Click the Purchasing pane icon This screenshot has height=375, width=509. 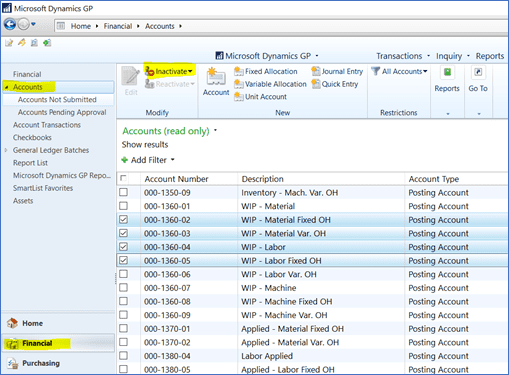[x=13, y=363]
